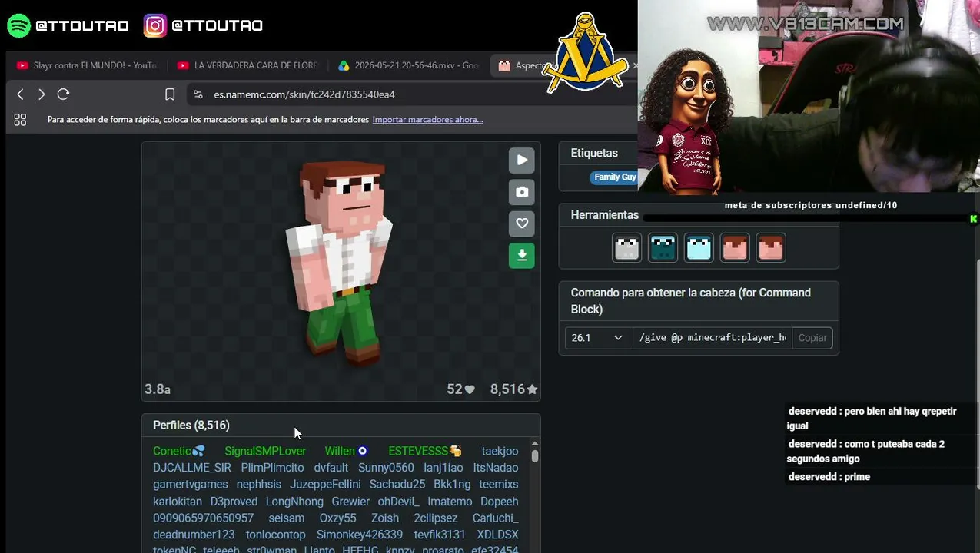Open LongNhong profile link

click(x=294, y=502)
